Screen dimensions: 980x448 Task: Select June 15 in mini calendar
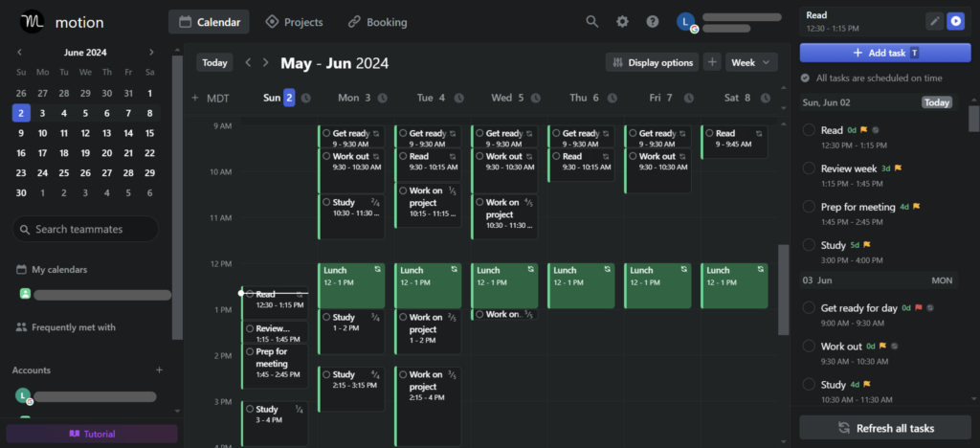tap(149, 133)
